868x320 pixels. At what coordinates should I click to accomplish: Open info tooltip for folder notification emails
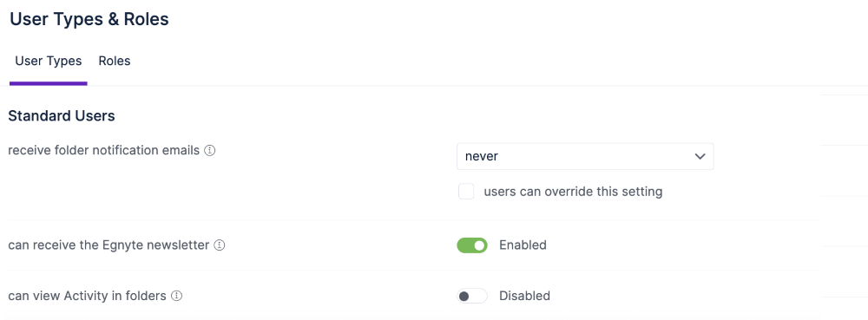tap(210, 150)
